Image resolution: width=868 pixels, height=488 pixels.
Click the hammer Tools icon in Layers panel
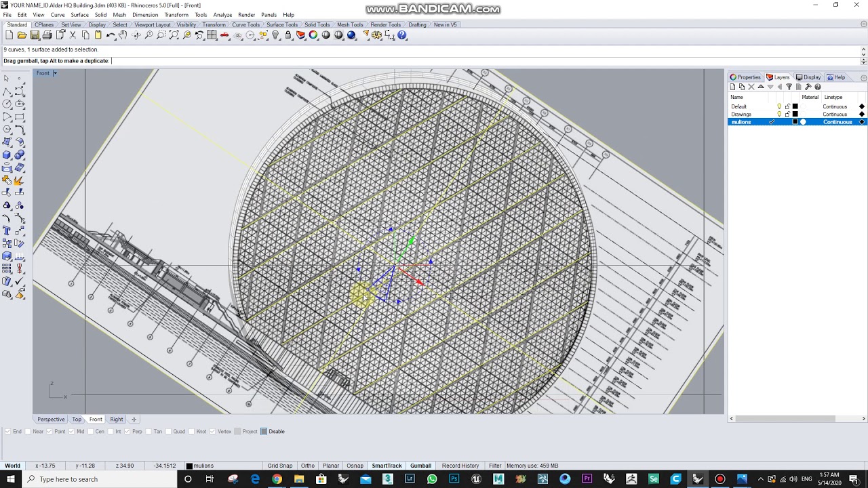click(808, 87)
